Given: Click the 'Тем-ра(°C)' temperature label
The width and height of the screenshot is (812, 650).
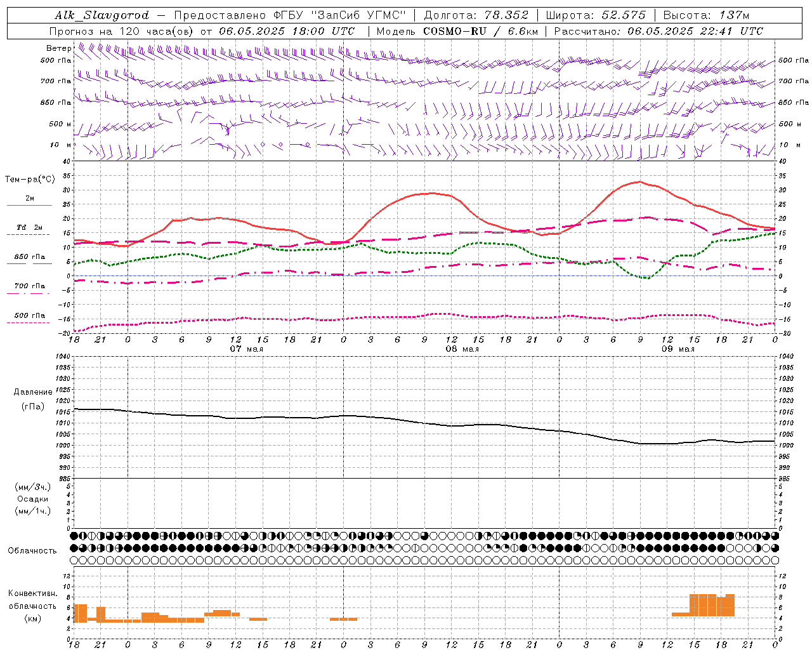Looking at the screenshot, I should click(x=30, y=180).
